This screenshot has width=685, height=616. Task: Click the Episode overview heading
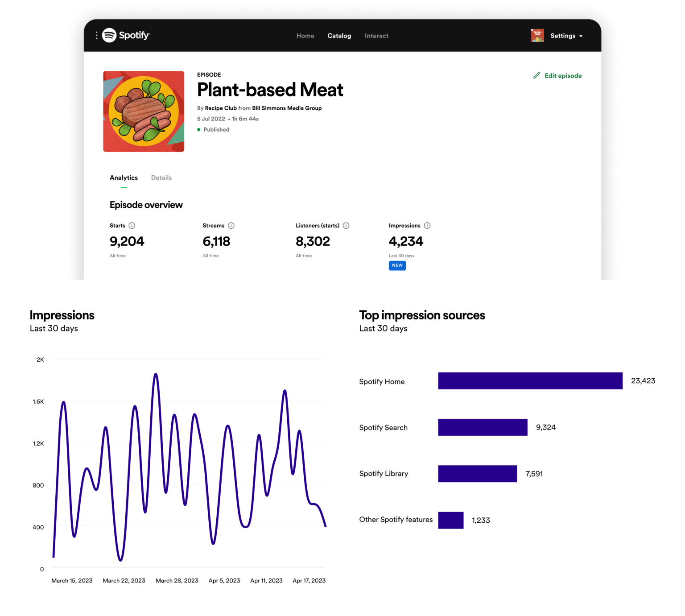146,205
